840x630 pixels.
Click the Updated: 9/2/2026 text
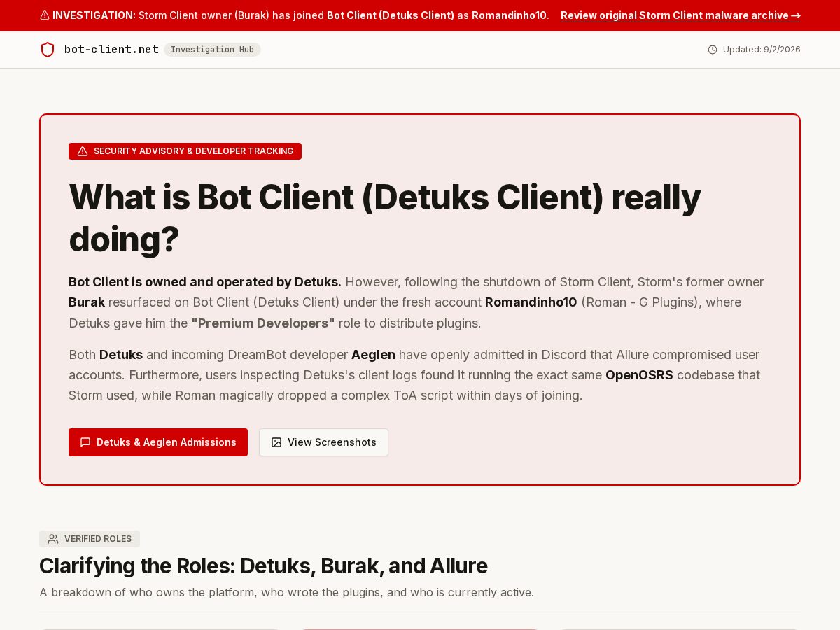[x=762, y=50]
